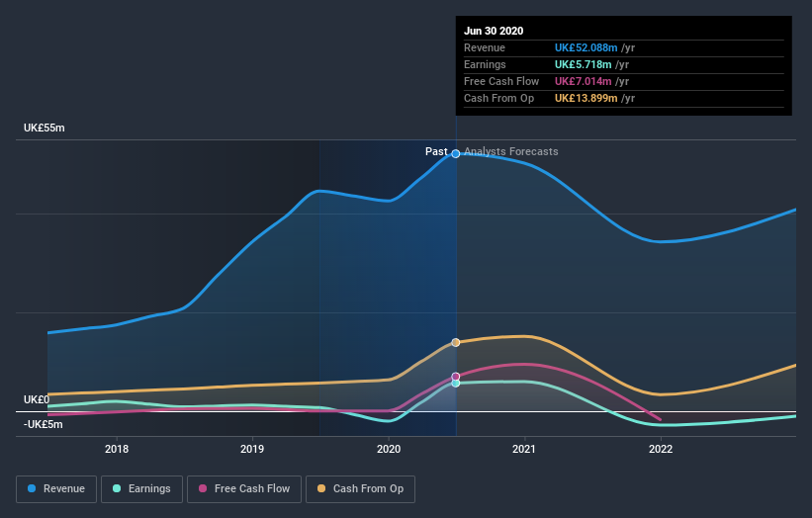The width and height of the screenshot is (812, 518).
Task: Click the UK£0 y-axis label
Action: tap(37, 400)
